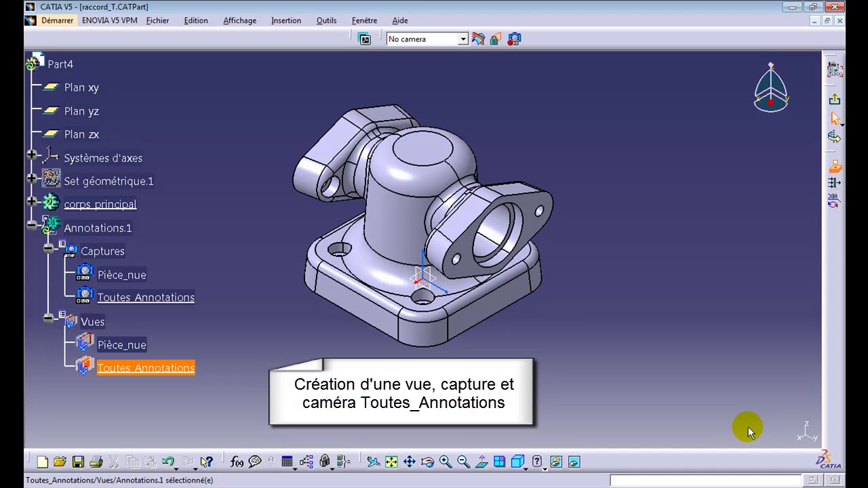
Task: Open the ENOVIA V5 VPM menu
Action: pyautogui.click(x=110, y=20)
